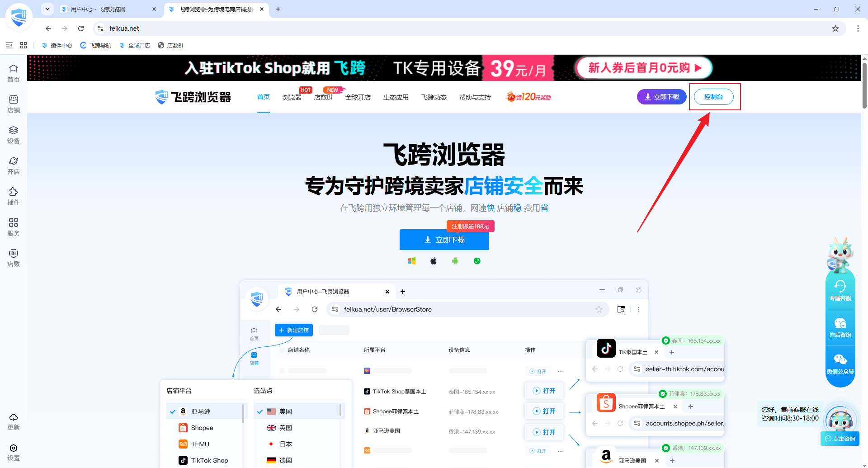
Task: Open the 飞跨导航 bookmark
Action: [x=96, y=45]
